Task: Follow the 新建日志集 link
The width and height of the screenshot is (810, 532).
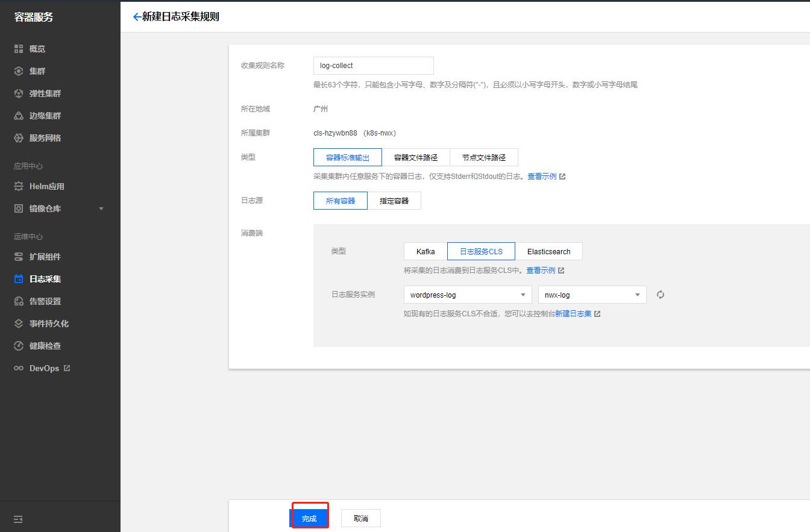Action: click(573, 314)
